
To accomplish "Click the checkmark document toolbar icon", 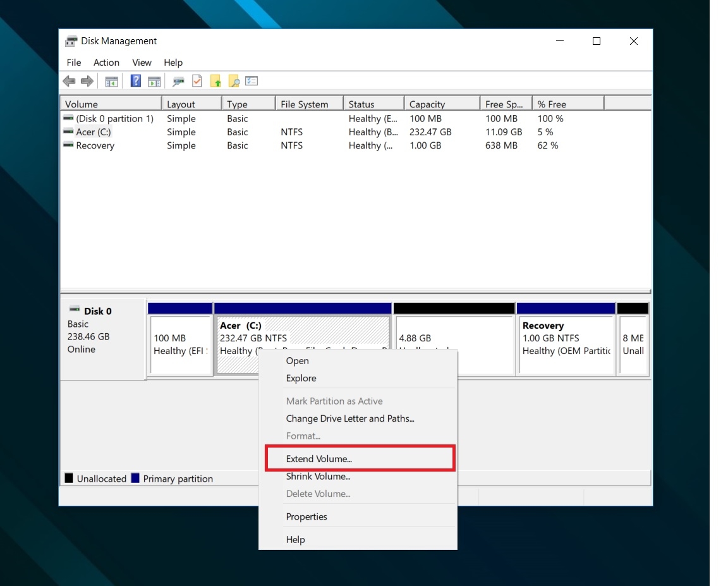I will pyautogui.click(x=197, y=81).
